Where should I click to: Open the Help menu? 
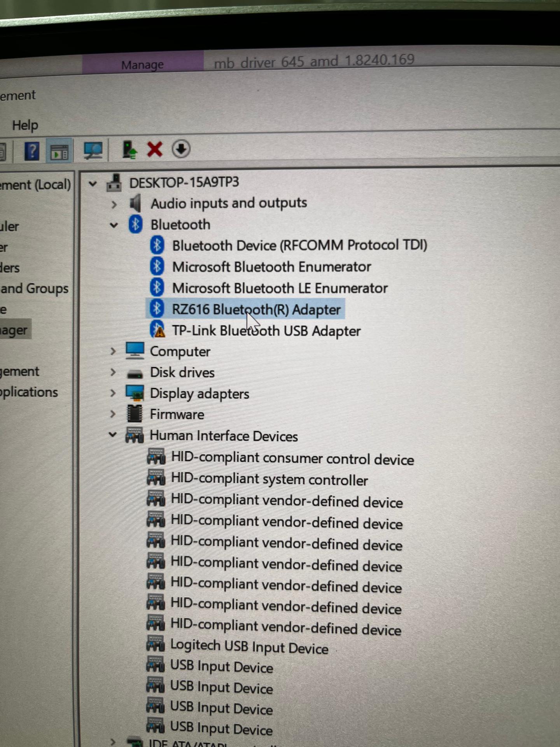click(x=25, y=125)
